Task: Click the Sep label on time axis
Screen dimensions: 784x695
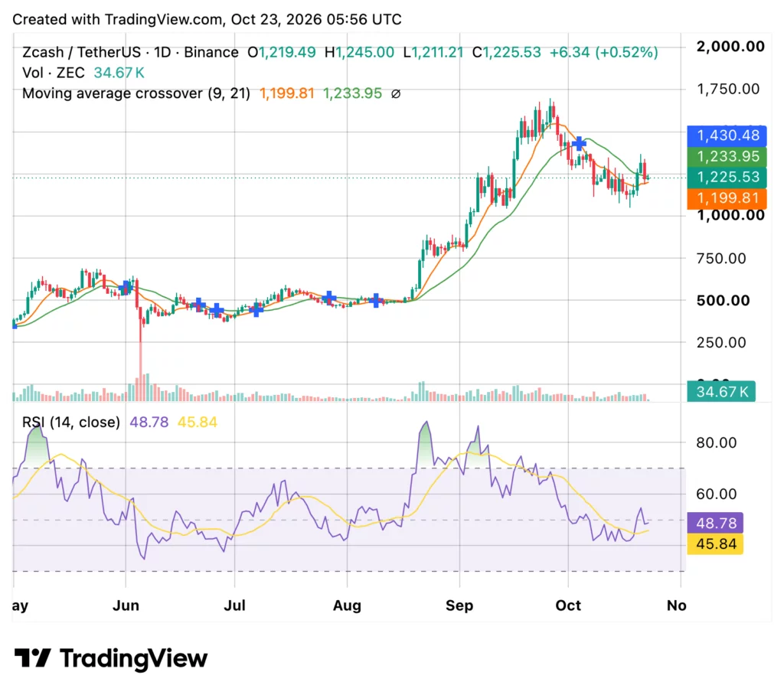Action: pos(459,605)
